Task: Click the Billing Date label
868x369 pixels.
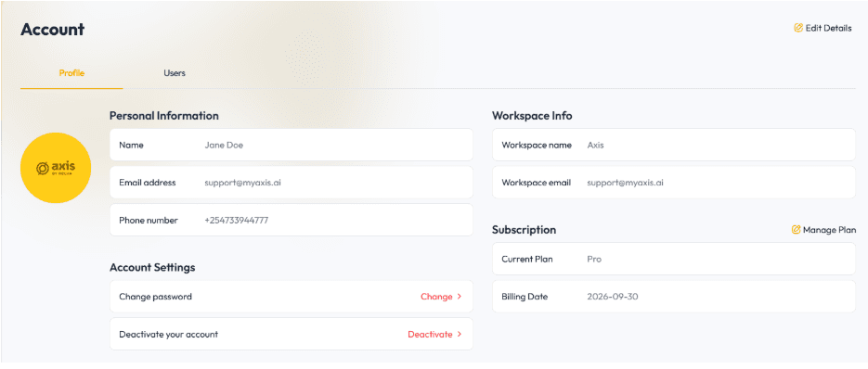Action: coord(525,297)
